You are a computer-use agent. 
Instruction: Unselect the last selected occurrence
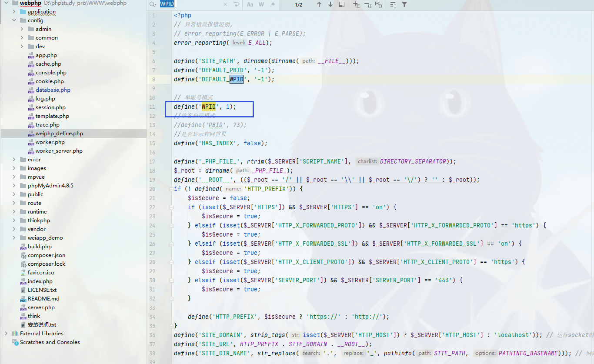[367, 4]
